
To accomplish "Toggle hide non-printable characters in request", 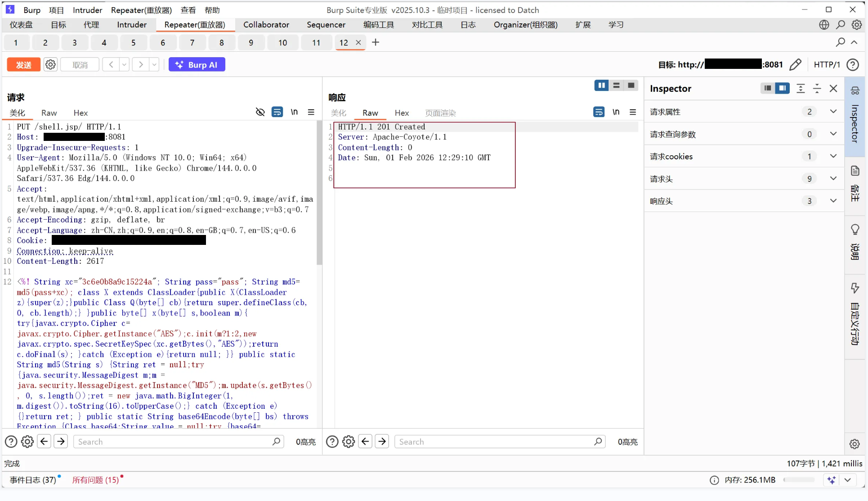I will 260,112.
